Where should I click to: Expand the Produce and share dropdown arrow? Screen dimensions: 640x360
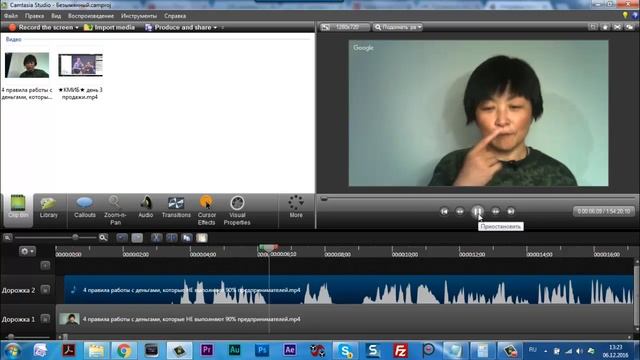[215, 27]
